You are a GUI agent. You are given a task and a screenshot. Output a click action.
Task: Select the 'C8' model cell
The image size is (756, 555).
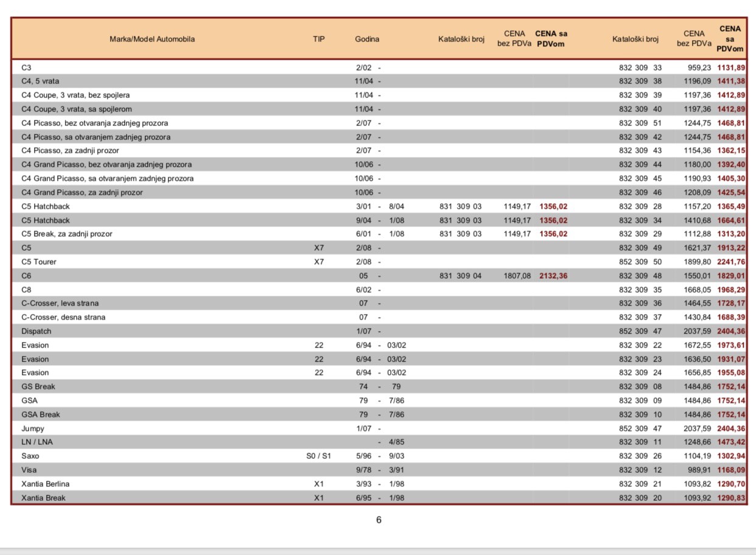pyautogui.click(x=26, y=290)
